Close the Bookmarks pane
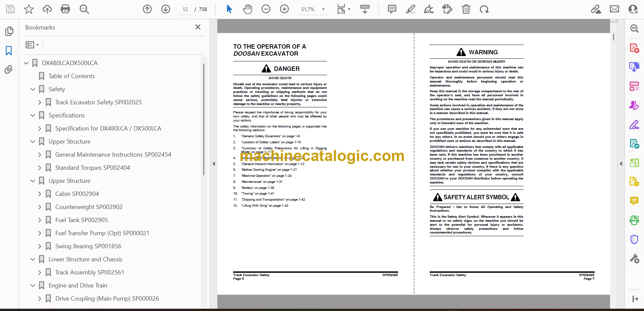Image resolution: width=644 pixels, height=311 pixels. pos(198,27)
